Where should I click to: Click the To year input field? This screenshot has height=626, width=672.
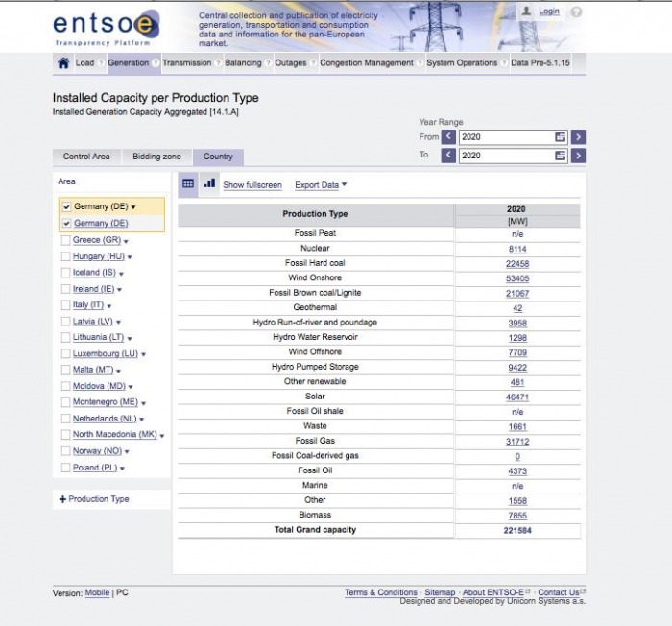(513, 156)
